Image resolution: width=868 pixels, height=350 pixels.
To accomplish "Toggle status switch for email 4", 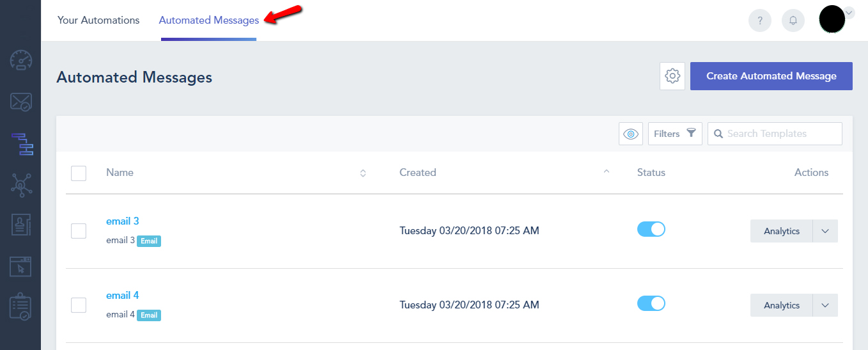I will (x=651, y=303).
